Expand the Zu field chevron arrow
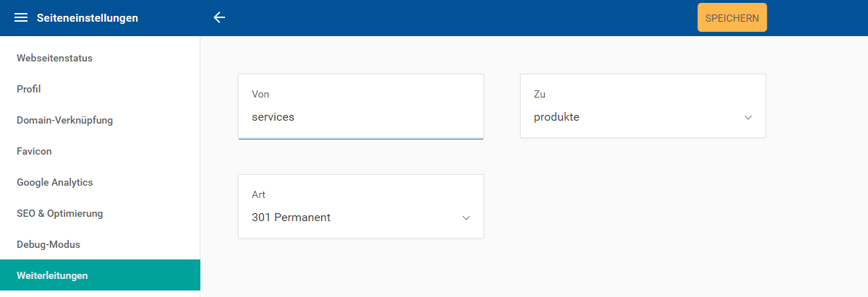Viewport: 868px width, 297px height. click(x=748, y=117)
